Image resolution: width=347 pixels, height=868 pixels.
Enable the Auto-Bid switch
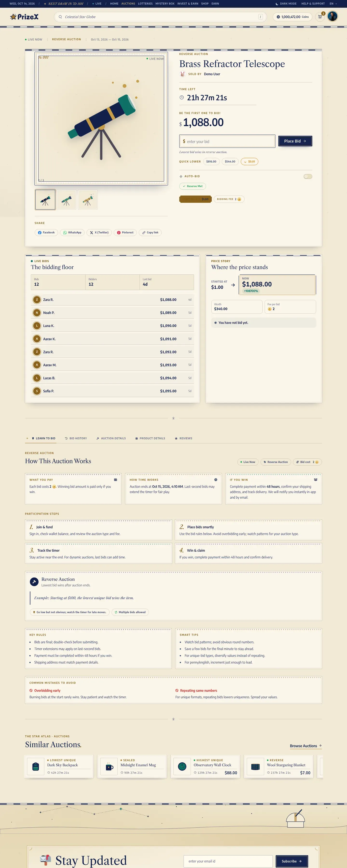click(308, 176)
